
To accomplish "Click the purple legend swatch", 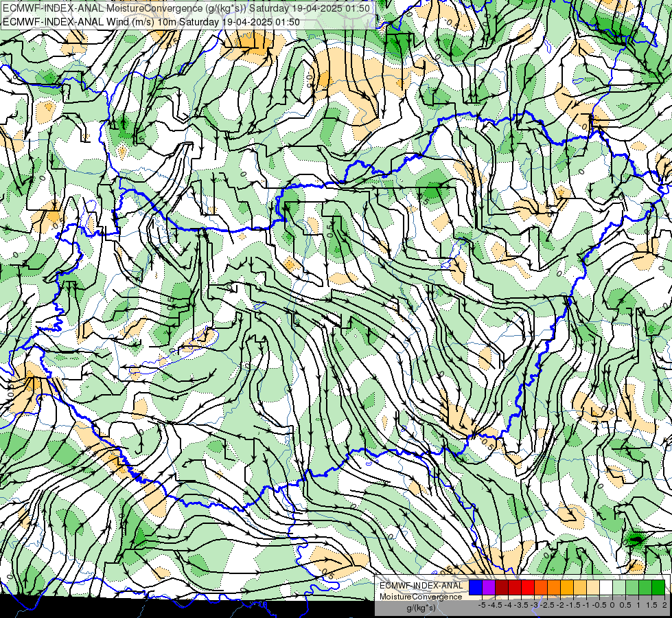I will (489, 588).
